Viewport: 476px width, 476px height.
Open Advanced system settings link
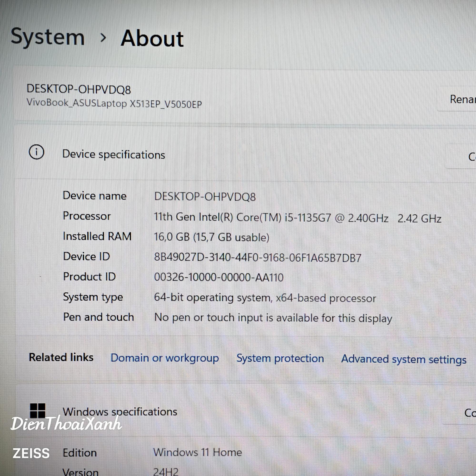pos(404,359)
